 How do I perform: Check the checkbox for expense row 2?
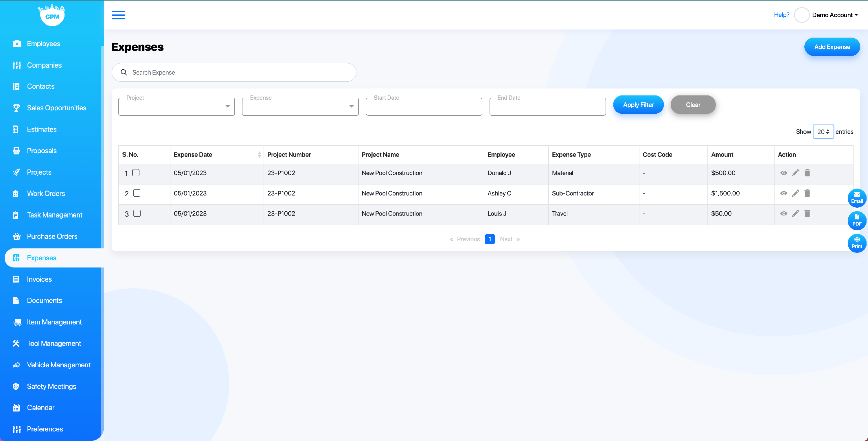click(137, 193)
